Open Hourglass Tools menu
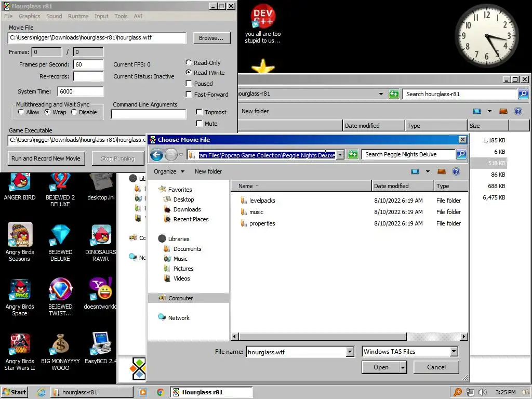The height and width of the screenshot is (399, 532). point(121,16)
